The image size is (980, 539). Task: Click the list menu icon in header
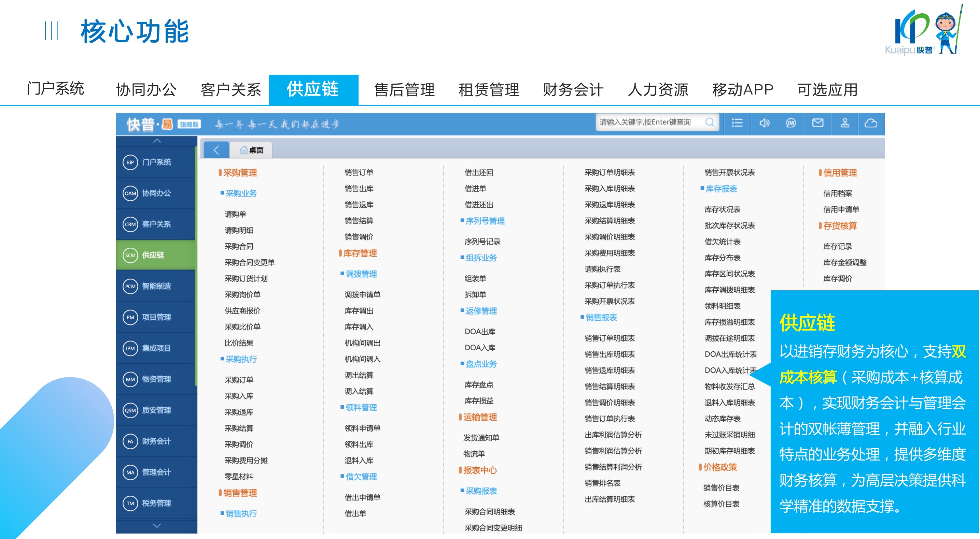pos(737,123)
